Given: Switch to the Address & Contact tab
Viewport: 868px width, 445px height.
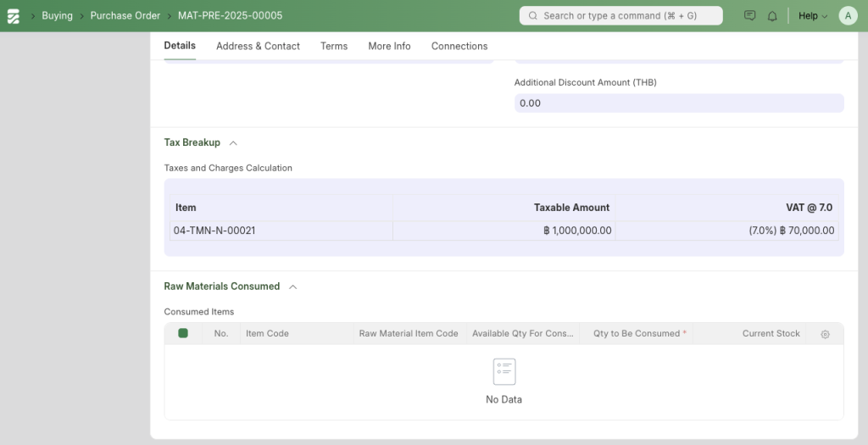Looking at the screenshot, I should [258, 46].
